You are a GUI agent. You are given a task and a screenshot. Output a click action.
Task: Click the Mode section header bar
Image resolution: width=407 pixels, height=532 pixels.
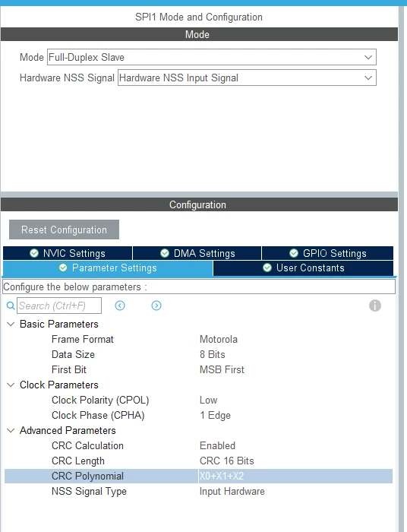click(x=199, y=34)
